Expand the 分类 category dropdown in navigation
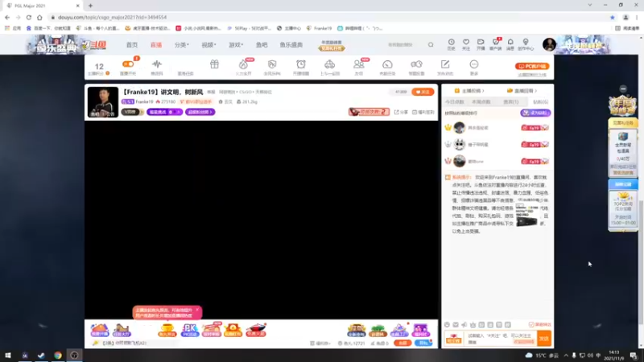 point(182,45)
